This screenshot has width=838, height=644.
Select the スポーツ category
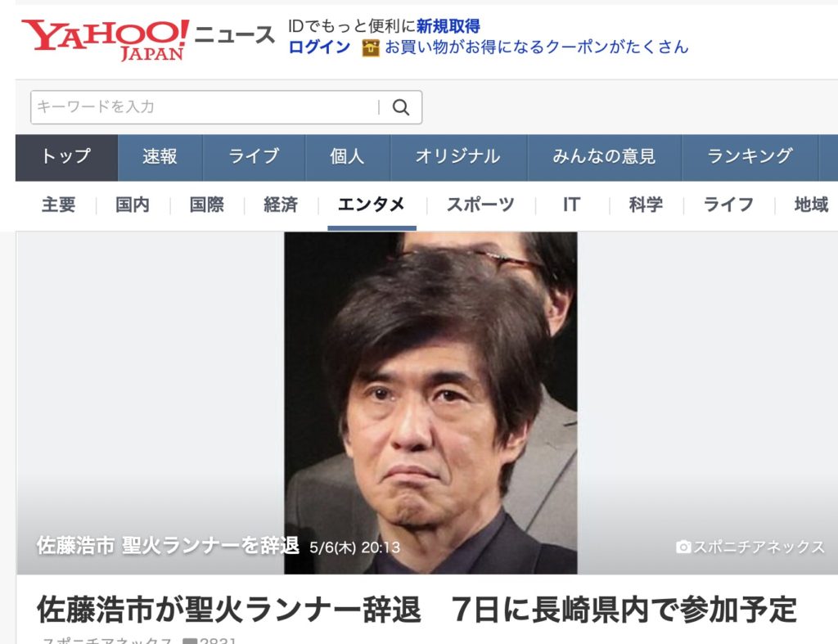point(480,205)
